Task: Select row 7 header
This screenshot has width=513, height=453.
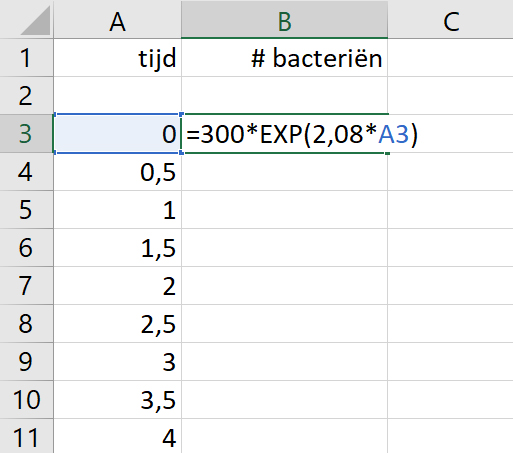Action: click(x=26, y=286)
